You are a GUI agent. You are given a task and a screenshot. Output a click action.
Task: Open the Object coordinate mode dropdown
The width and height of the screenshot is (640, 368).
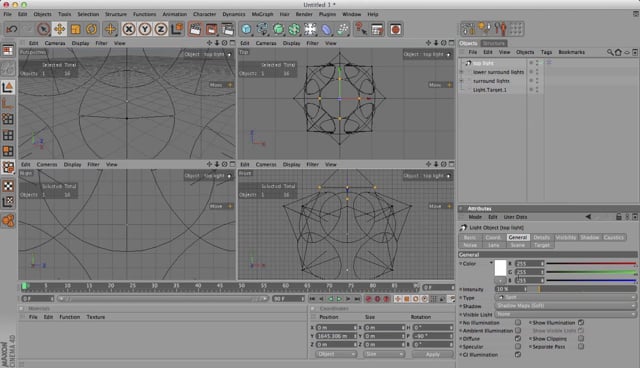tap(336, 354)
